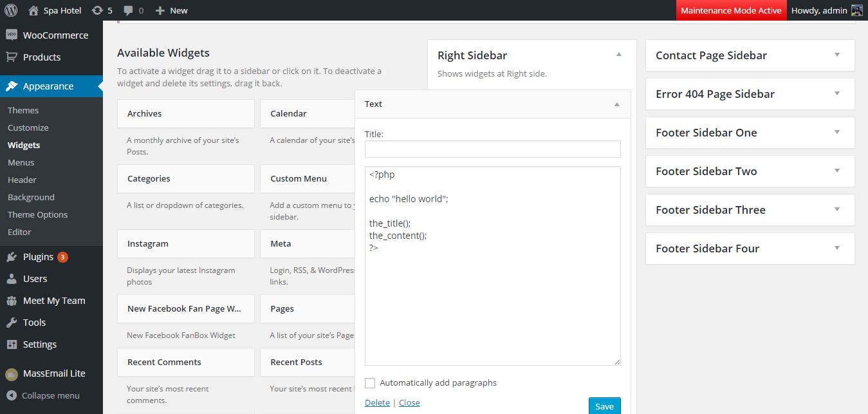The height and width of the screenshot is (414, 868).
Task: Open Plugins menu with plug icon
Action: point(12,257)
